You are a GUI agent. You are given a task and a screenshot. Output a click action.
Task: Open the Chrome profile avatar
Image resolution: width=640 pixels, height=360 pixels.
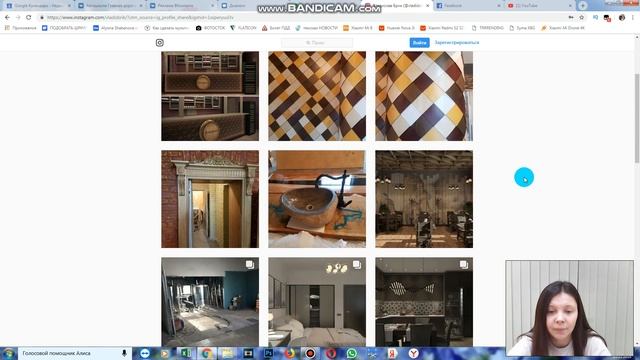coord(622,18)
